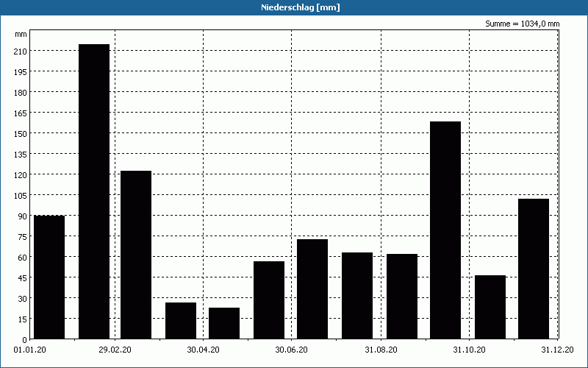
Task: Select the November bar near 46 mm
Action: [x=490, y=307]
